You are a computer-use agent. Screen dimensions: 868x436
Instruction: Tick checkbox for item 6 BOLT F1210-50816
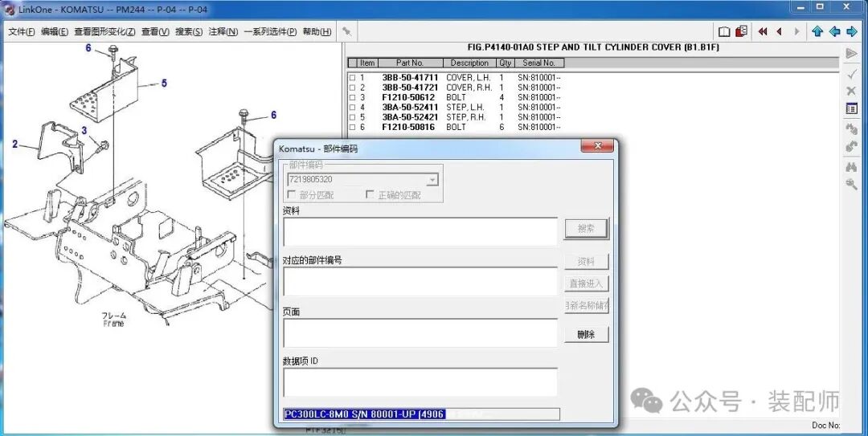(352, 128)
